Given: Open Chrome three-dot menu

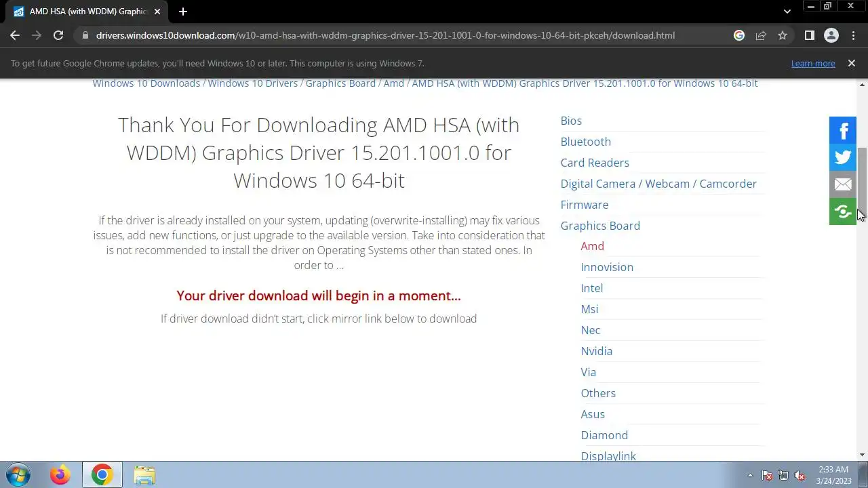Looking at the screenshot, I should point(853,35).
